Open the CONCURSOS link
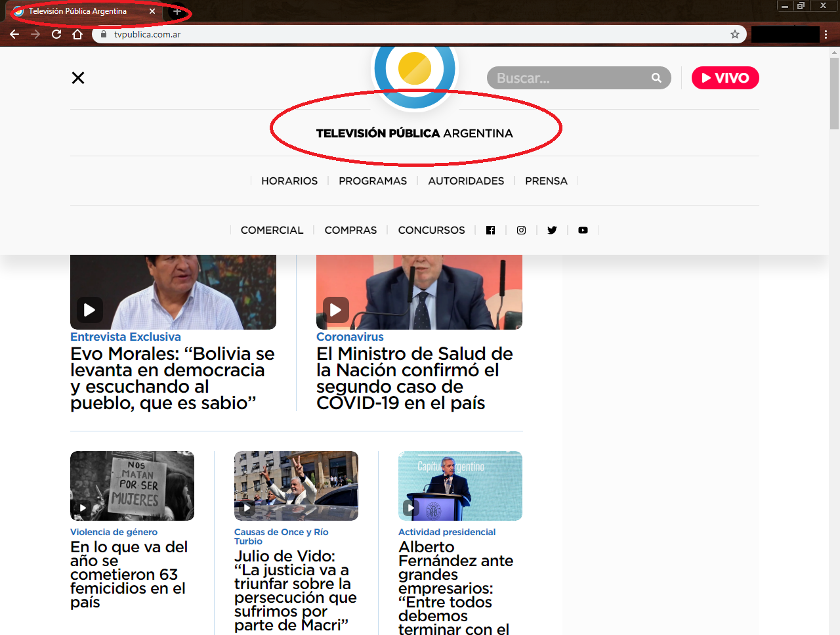 coord(431,230)
